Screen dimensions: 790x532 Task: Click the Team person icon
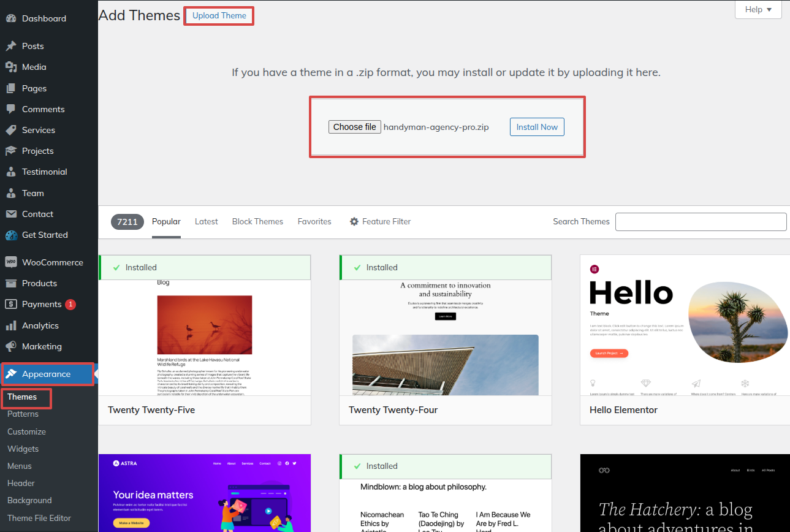pyautogui.click(x=11, y=193)
